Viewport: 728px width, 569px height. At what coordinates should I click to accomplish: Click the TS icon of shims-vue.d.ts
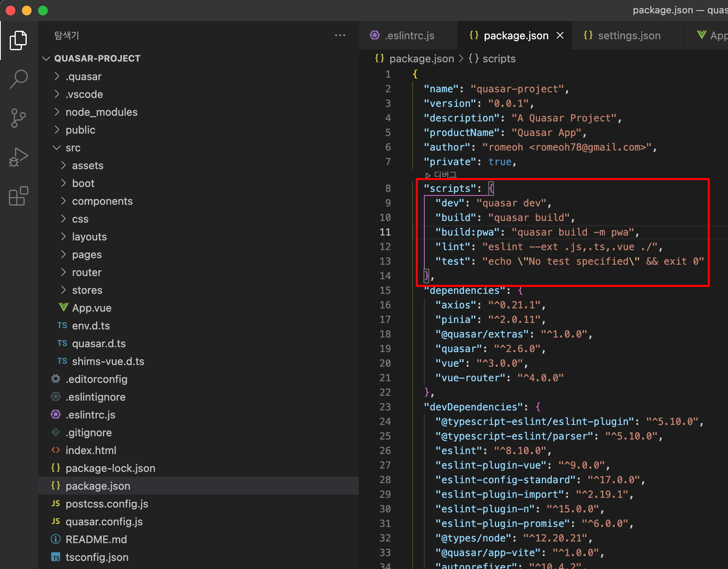62,361
